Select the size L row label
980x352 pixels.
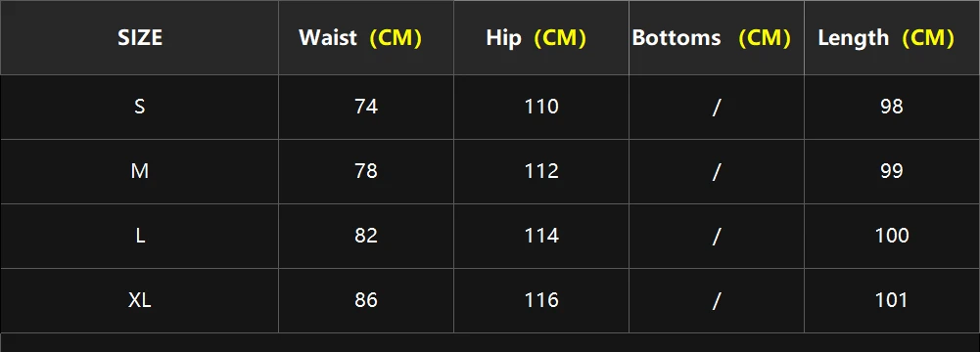pyautogui.click(x=139, y=236)
